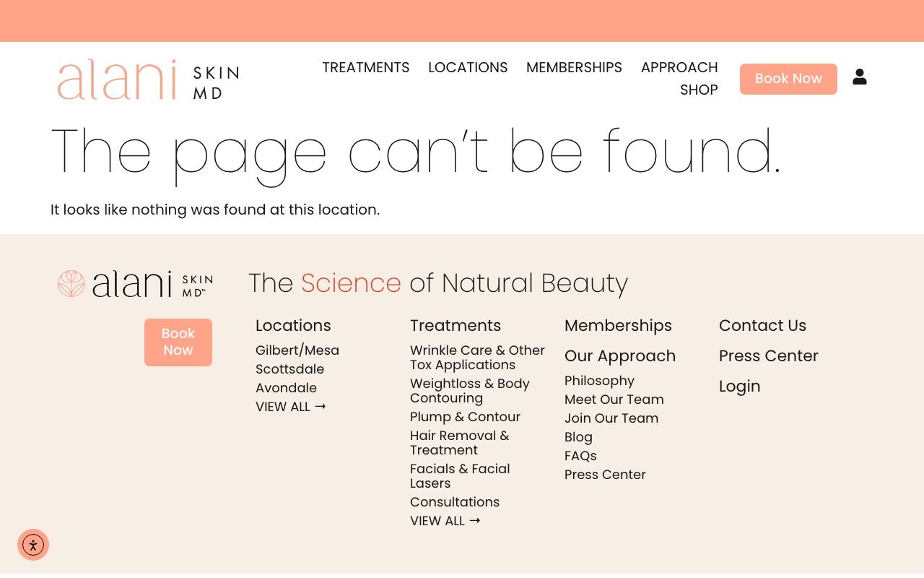Visit the Scottsdale location link
The image size is (924, 578).
click(289, 369)
